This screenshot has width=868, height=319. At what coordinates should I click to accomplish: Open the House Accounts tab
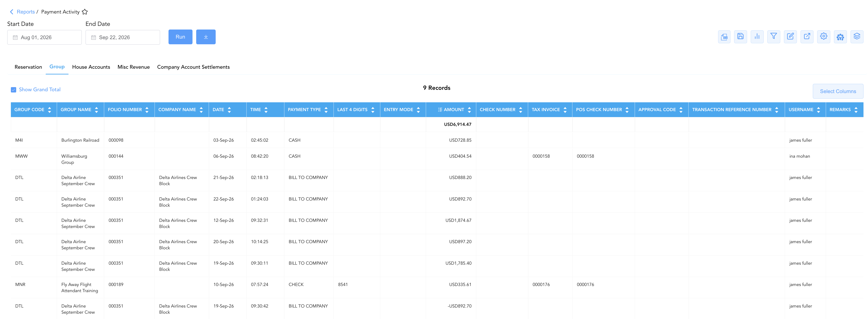tap(91, 67)
